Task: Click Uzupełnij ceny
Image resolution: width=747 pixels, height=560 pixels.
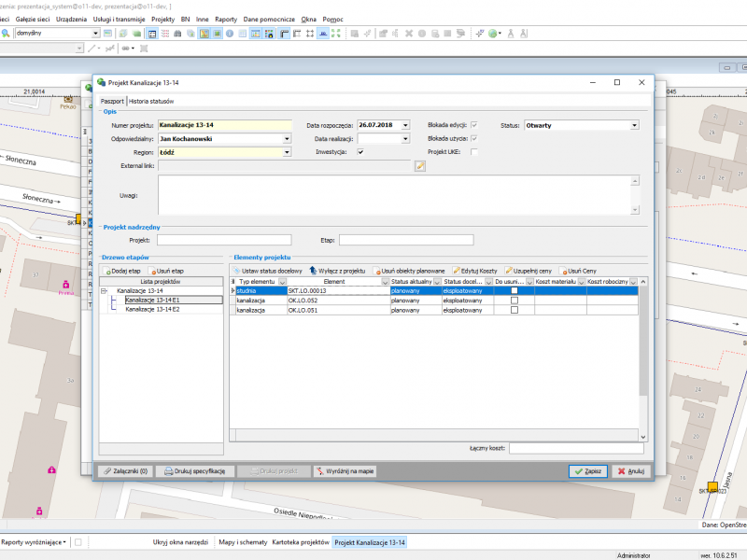Action: (529, 271)
